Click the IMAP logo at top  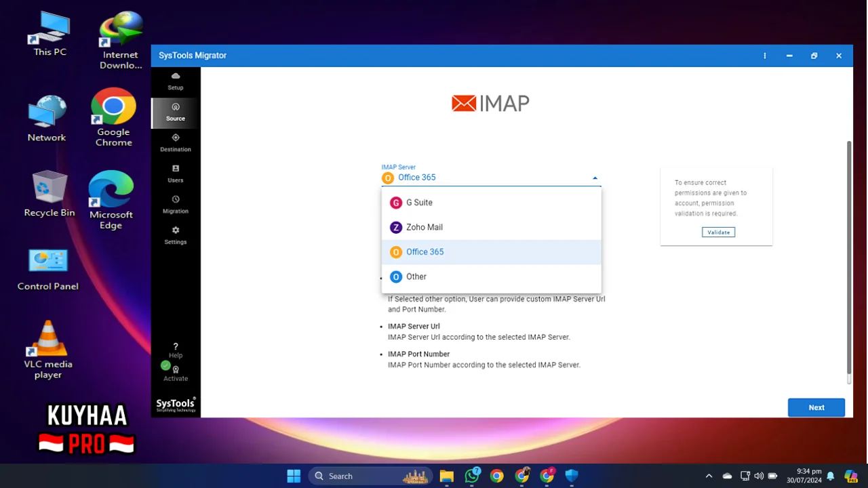point(490,103)
